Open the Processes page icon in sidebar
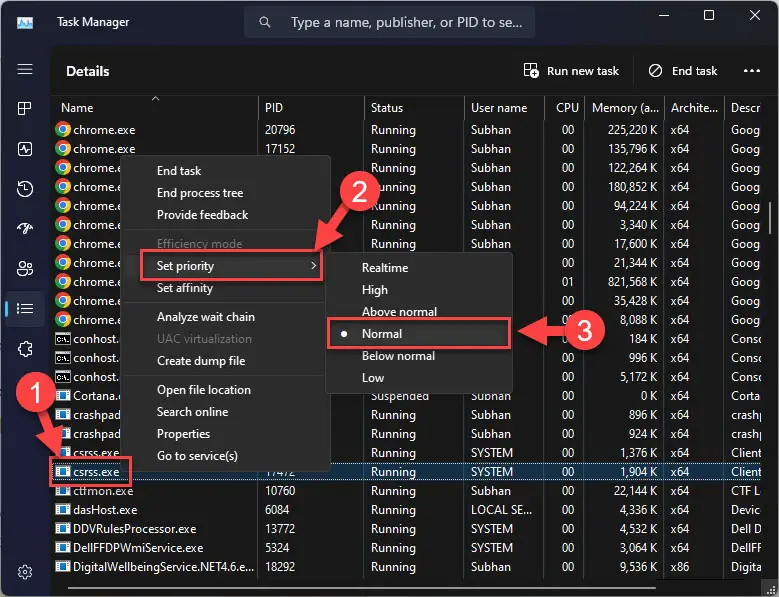This screenshot has width=779, height=597. pyautogui.click(x=25, y=108)
